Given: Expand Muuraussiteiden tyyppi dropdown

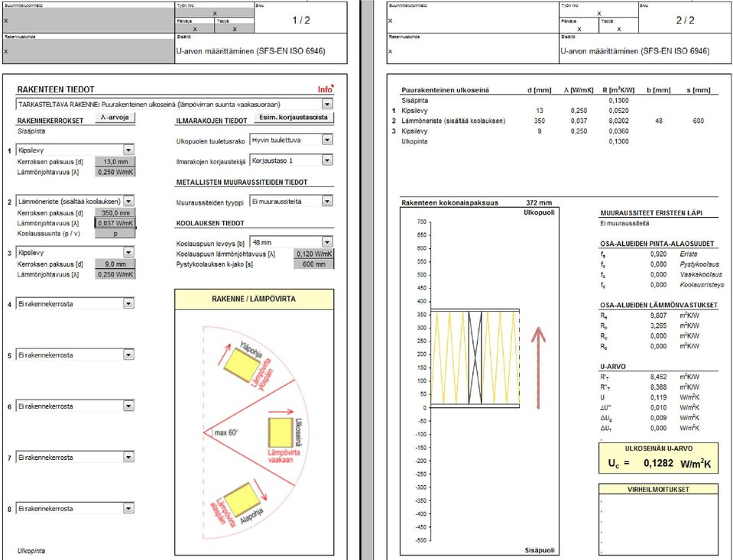Looking at the screenshot, I should tap(327, 201).
